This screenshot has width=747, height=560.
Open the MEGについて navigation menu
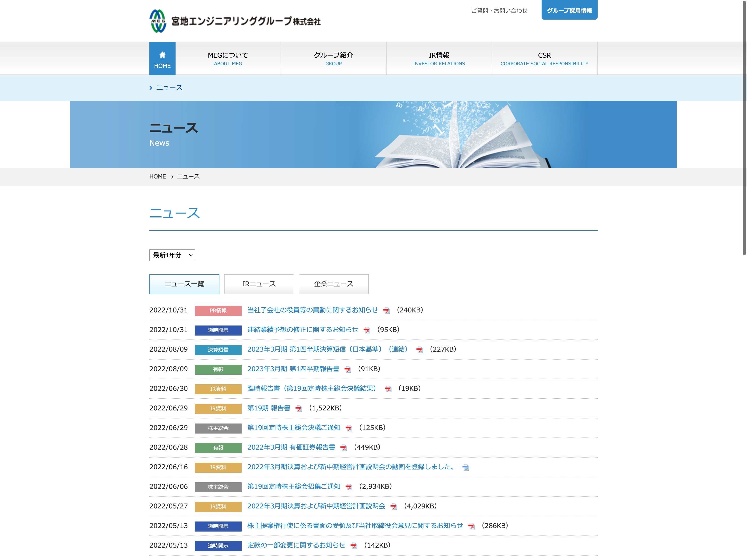pyautogui.click(x=228, y=58)
